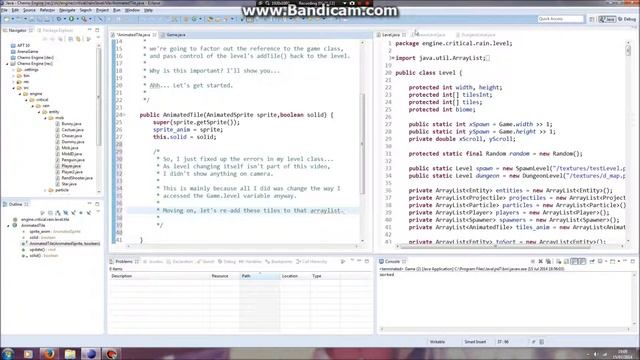This screenshot has height=360, width=640.
Task: Open the Call Hierarchy tab
Action: click(x=311, y=261)
